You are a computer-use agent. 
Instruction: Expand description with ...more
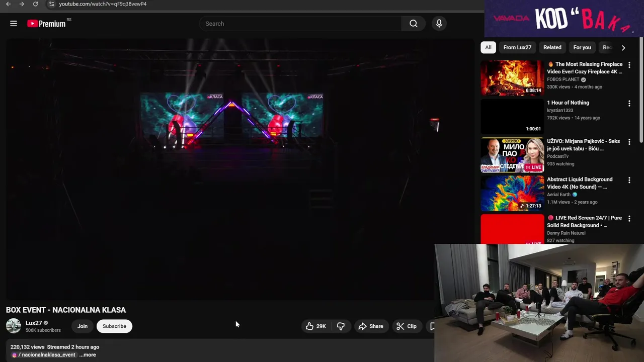tap(88, 355)
